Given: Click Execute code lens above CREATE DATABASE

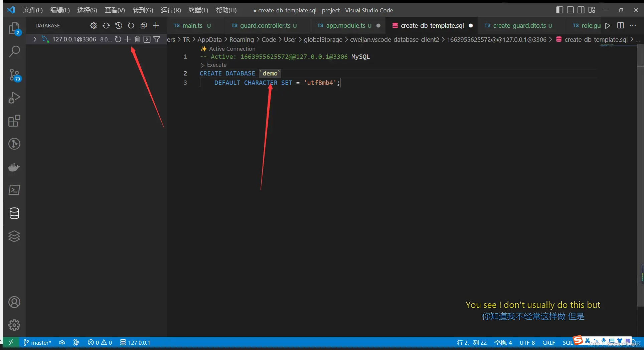Looking at the screenshot, I should (x=213, y=65).
